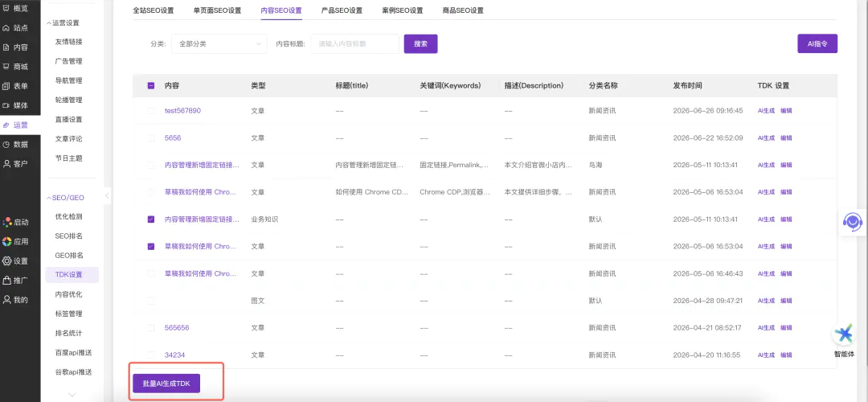
Task: Expand more submenu items with bottom chevron
Action: point(72,395)
